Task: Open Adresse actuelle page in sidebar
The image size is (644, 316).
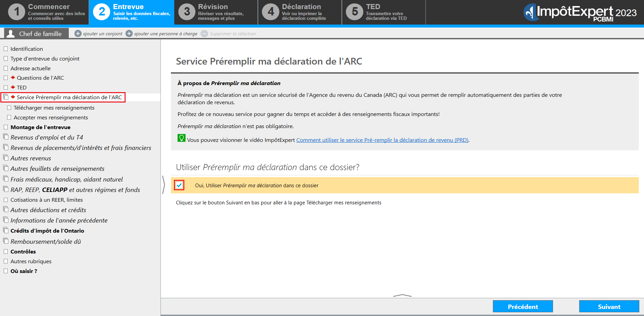Action: [x=31, y=68]
